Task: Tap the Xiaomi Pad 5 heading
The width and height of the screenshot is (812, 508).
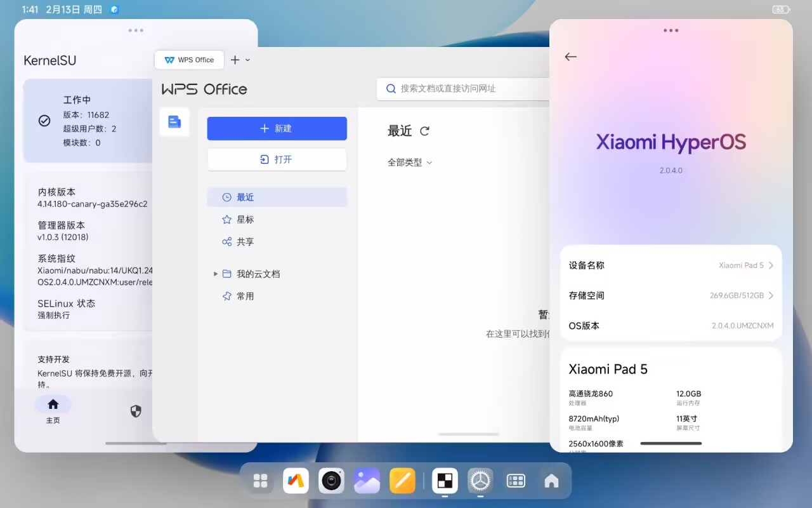Action: pos(608,370)
